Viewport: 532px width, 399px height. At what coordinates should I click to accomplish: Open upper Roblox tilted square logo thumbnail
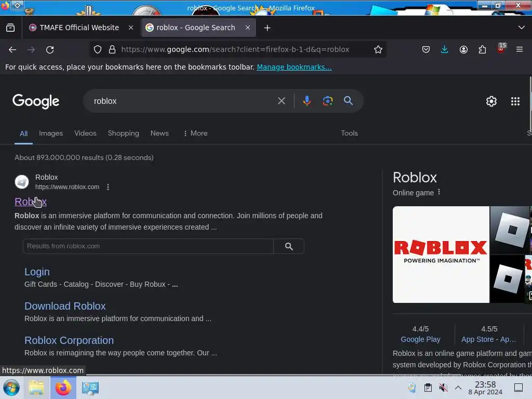click(x=510, y=230)
